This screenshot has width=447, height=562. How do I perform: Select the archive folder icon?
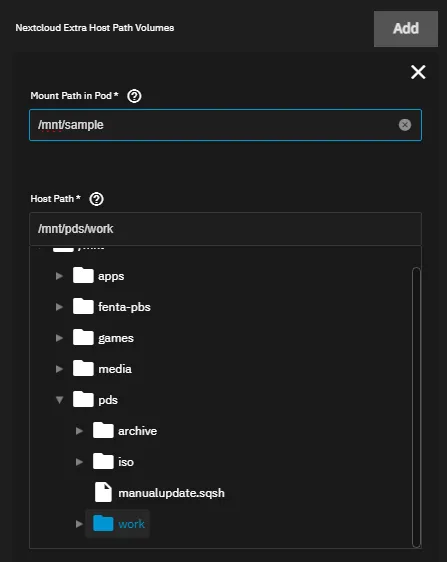point(103,430)
